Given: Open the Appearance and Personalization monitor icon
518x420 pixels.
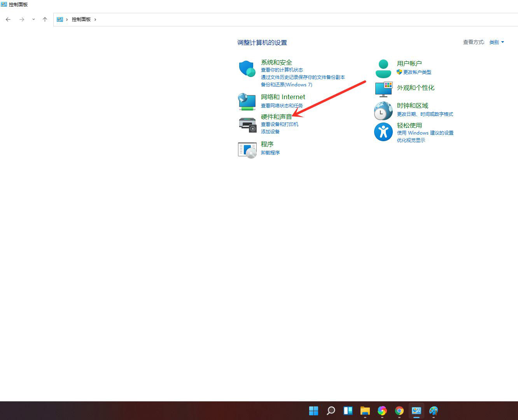Looking at the screenshot, I should point(383,89).
